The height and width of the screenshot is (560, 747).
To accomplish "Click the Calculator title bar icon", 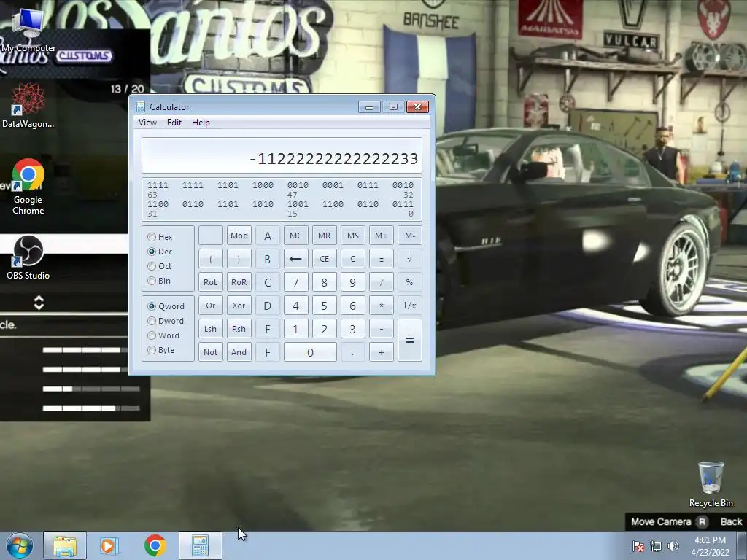I will coord(140,106).
